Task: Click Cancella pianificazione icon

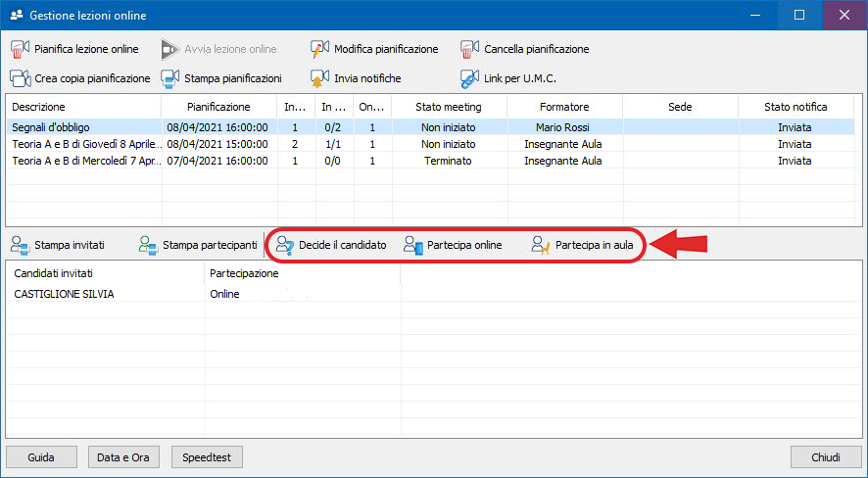Action: [x=469, y=49]
